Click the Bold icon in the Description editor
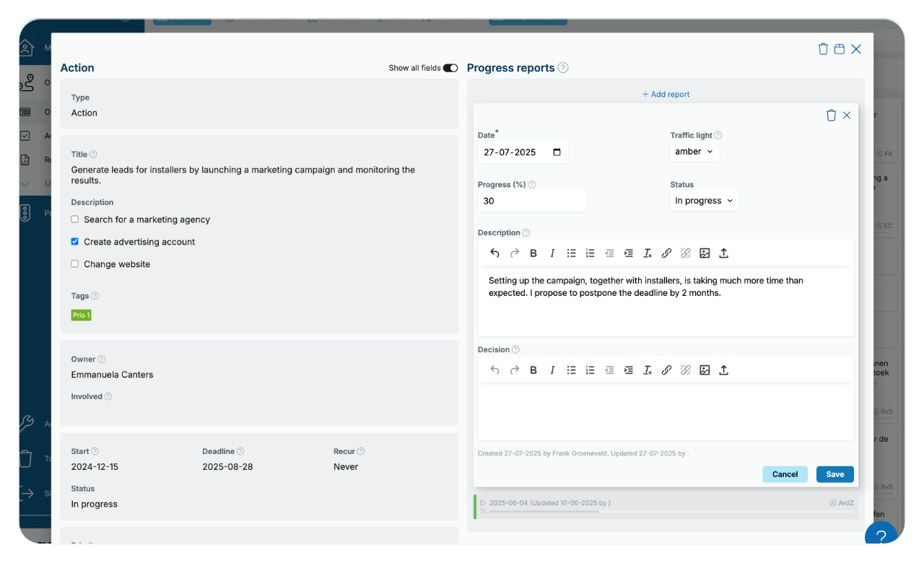 pyautogui.click(x=533, y=253)
